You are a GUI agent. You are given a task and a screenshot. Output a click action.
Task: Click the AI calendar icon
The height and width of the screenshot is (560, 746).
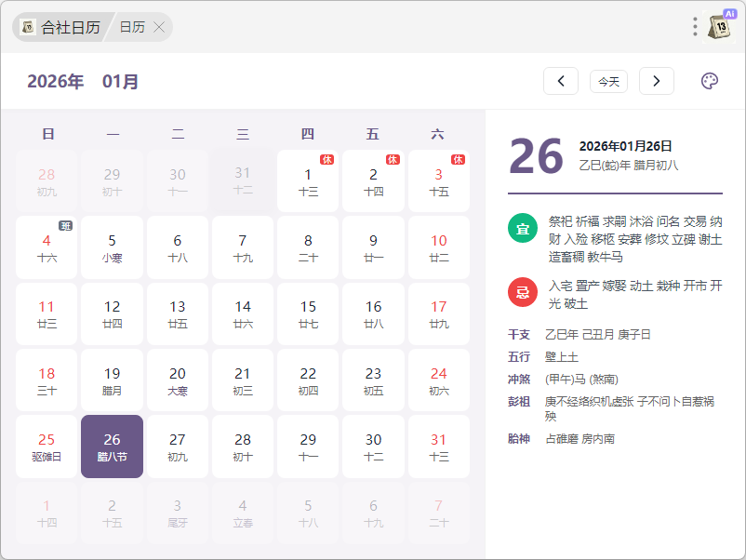(720, 26)
